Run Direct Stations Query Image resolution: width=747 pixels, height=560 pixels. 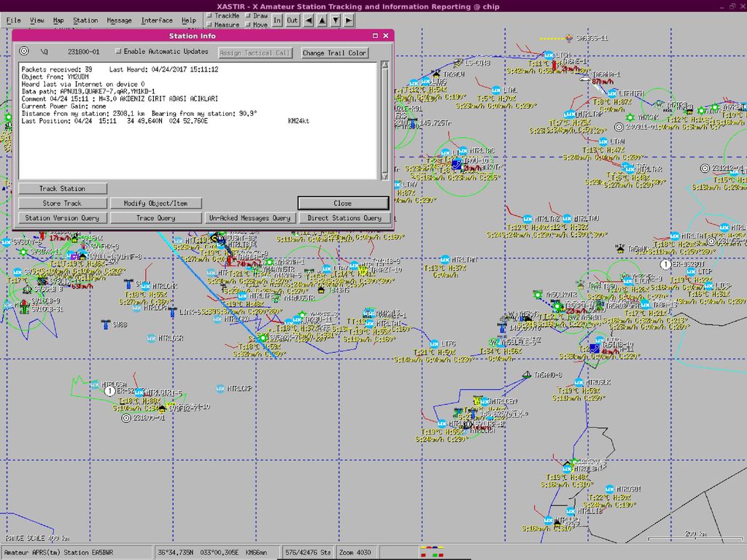tap(344, 218)
